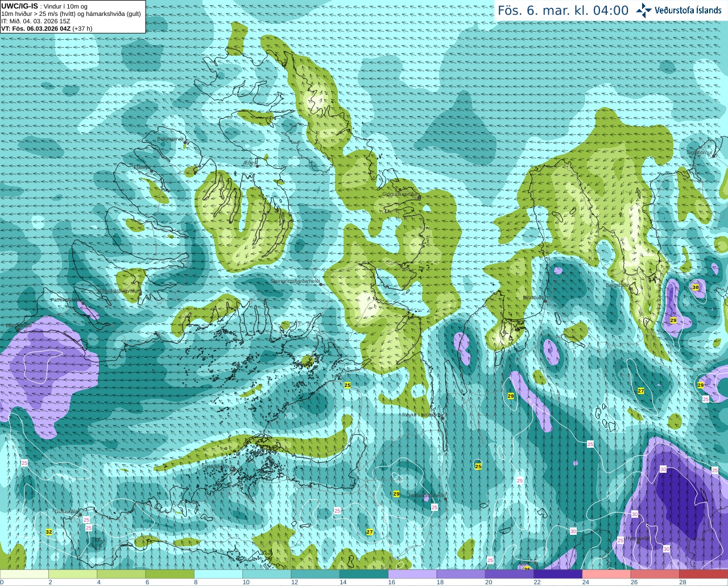Click the 0–2 m/s pale yellow legend swatch
Viewport: 728px width, 586px height.
click(x=24, y=574)
